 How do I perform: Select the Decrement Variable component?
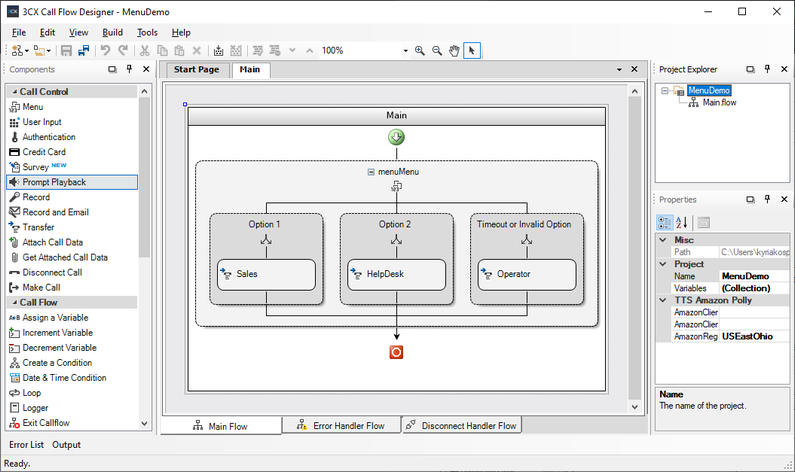71,348
